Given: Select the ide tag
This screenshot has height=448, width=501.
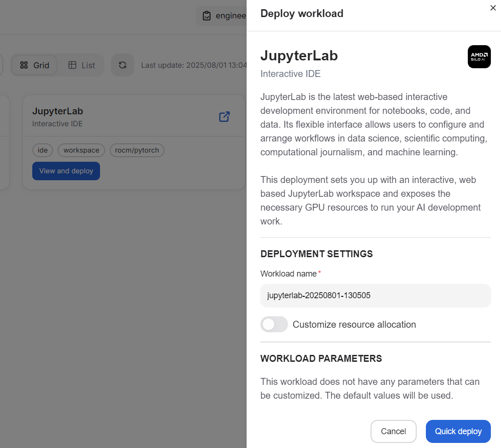Looking at the screenshot, I should [x=42, y=150].
